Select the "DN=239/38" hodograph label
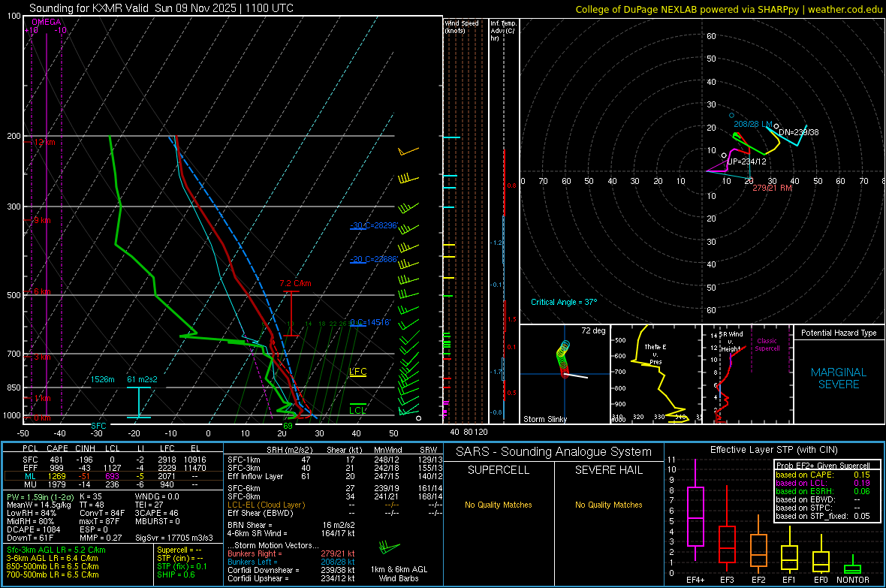The height and width of the screenshot is (588, 886). tap(798, 132)
